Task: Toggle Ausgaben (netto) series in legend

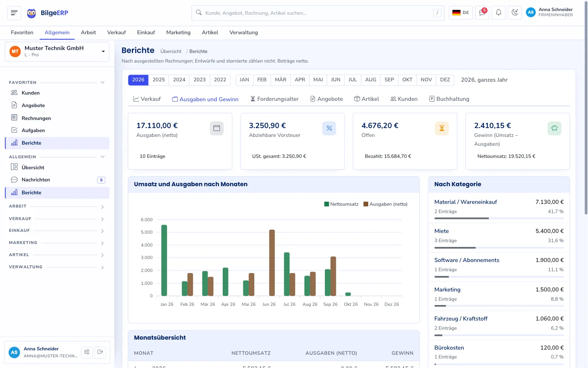Action: click(x=386, y=204)
